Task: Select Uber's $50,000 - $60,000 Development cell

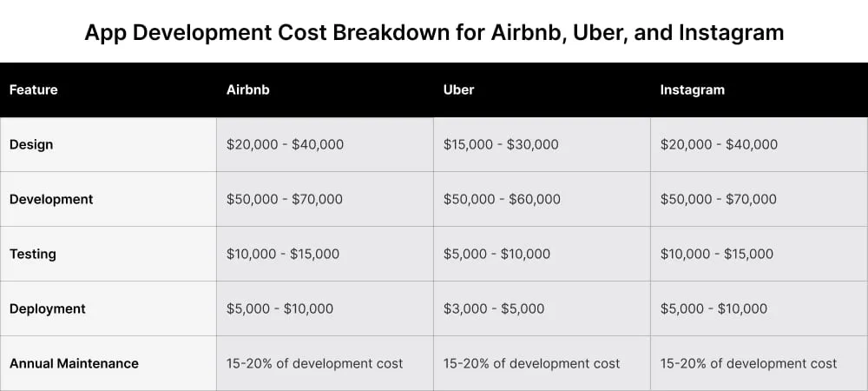Action: coord(502,199)
